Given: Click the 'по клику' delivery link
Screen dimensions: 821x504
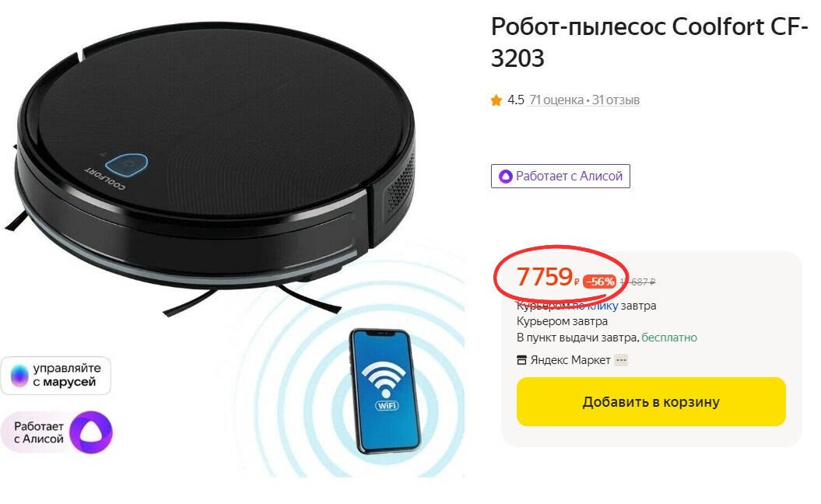Looking at the screenshot, I should coord(595,306).
